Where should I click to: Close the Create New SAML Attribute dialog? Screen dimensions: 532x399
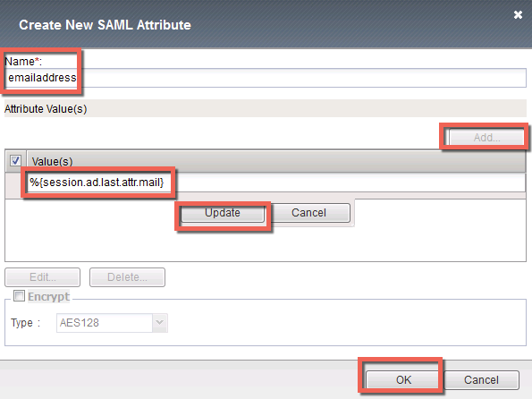pyautogui.click(x=518, y=15)
